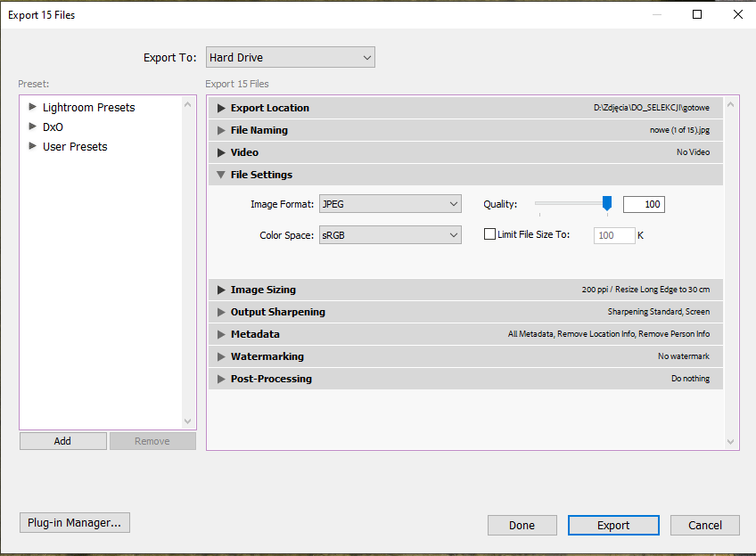The height and width of the screenshot is (556, 756).
Task: Expand the Post-Processing section
Action: [222, 379]
